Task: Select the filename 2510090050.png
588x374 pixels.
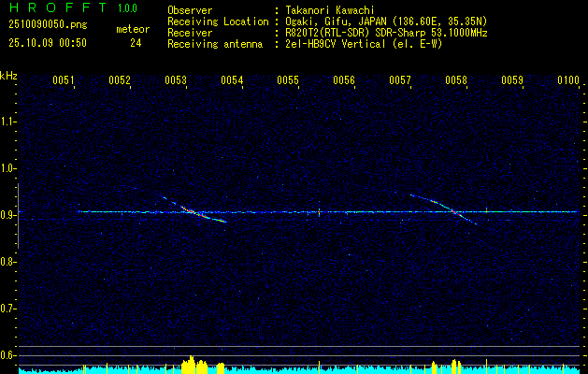Action: (48, 25)
